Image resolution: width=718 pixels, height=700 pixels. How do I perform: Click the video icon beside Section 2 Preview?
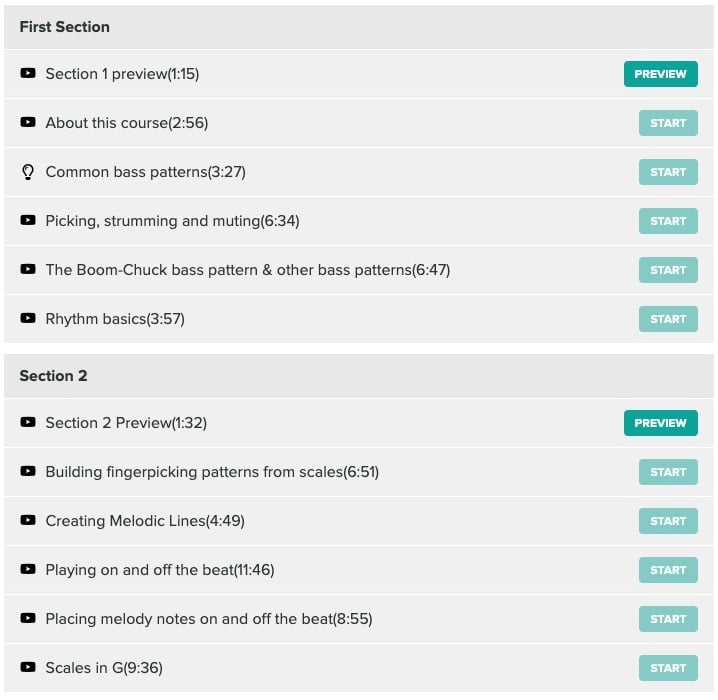point(28,422)
